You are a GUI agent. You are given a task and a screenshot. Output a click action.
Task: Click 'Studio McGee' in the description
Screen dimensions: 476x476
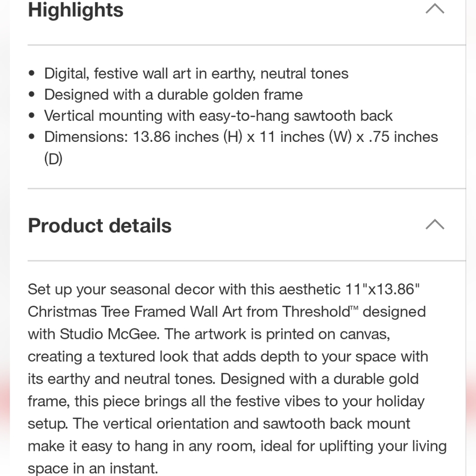(x=109, y=334)
